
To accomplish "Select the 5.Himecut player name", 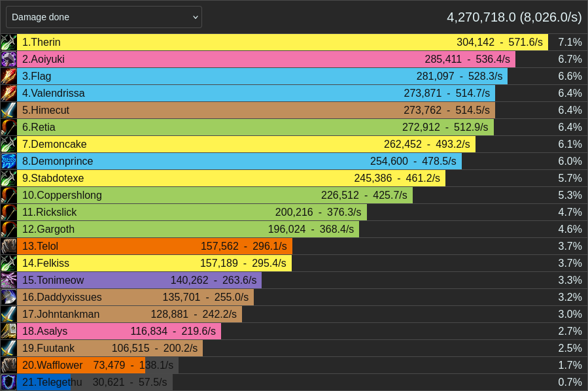I will coord(46,110).
